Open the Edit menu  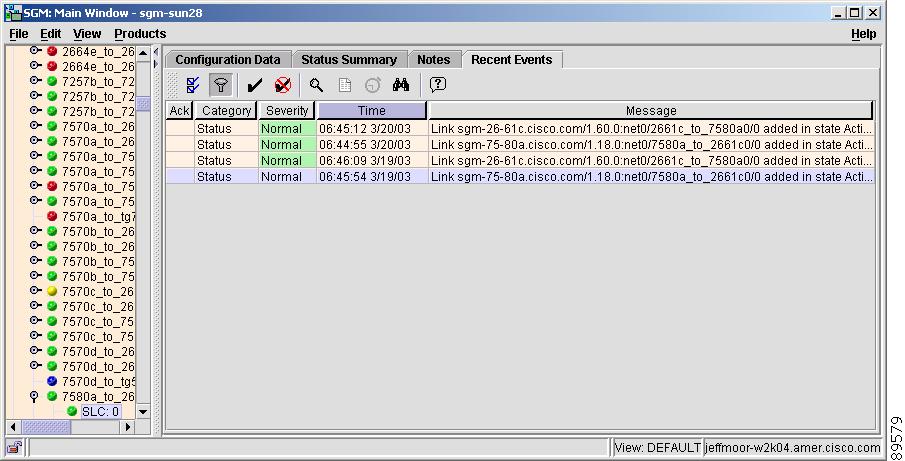(x=50, y=34)
